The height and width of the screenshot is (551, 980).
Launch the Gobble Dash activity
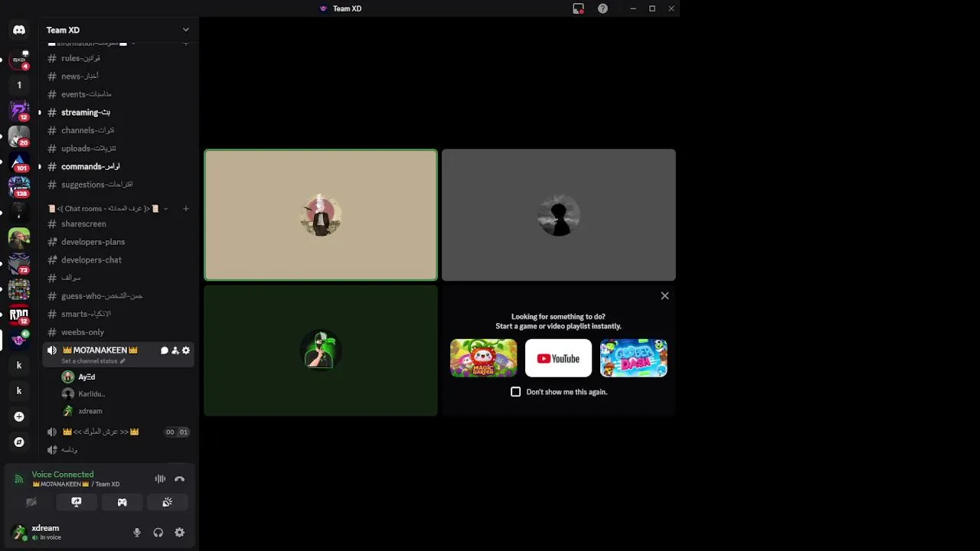[633, 358]
